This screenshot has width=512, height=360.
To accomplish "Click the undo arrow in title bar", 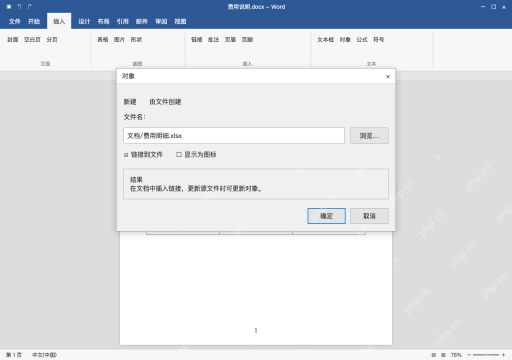I will point(19,7).
